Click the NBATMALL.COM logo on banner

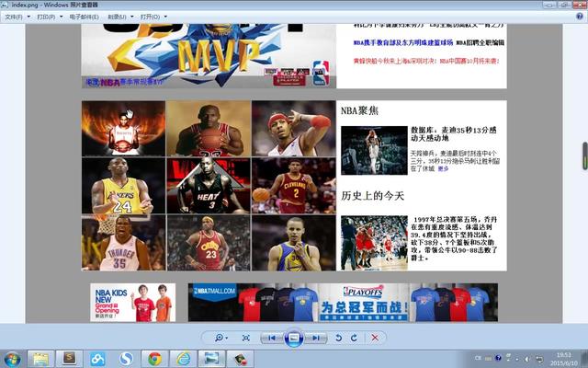pyautogui.click(x=214, y=291)
